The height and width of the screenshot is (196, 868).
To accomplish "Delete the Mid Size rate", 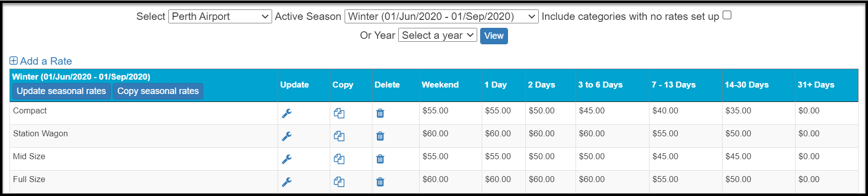I will click(380, 159).
